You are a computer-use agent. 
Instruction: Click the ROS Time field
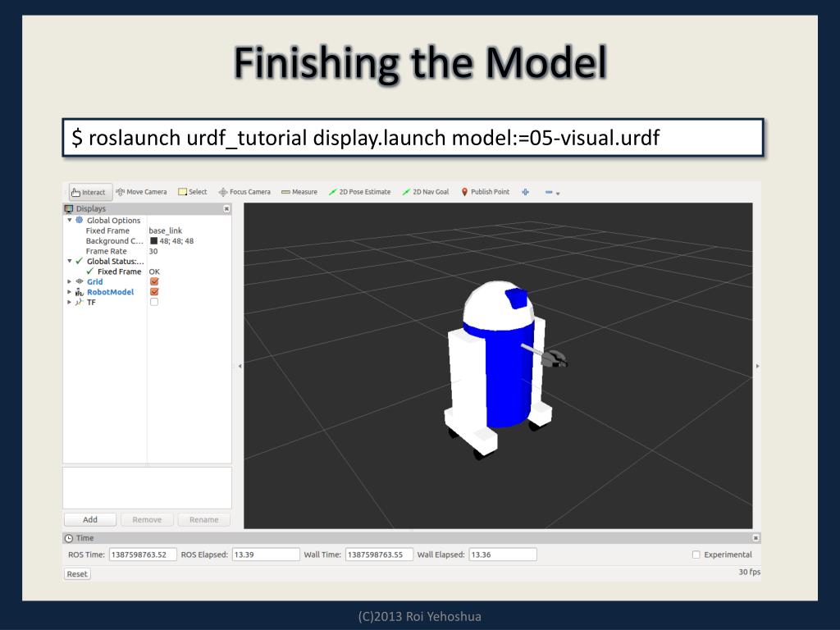[143, 555]
